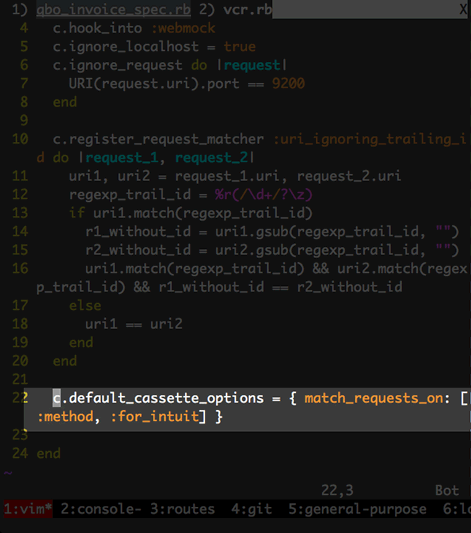
Task: Click 'r2_without_id' at start of line 15
Action: [138, 250]
